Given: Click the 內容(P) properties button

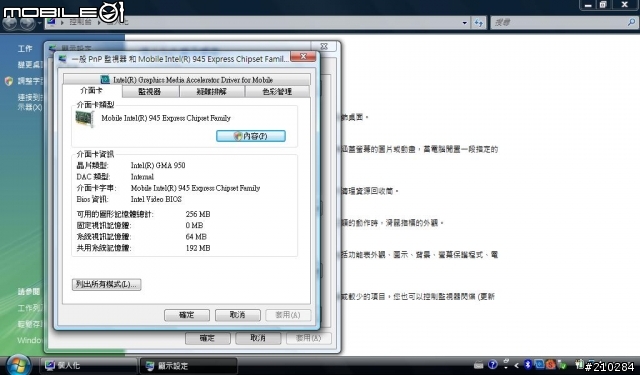Looking at the screenshot, I should (x=251, y=136).
